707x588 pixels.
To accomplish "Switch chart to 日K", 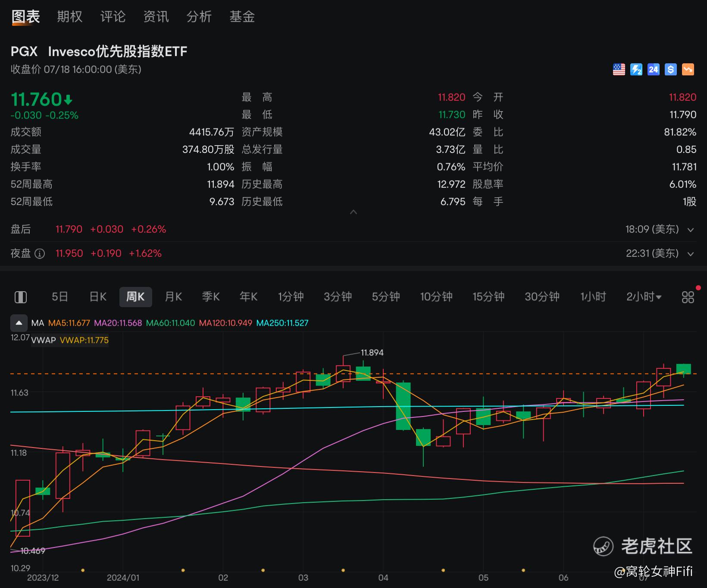I will pos(98,297).
